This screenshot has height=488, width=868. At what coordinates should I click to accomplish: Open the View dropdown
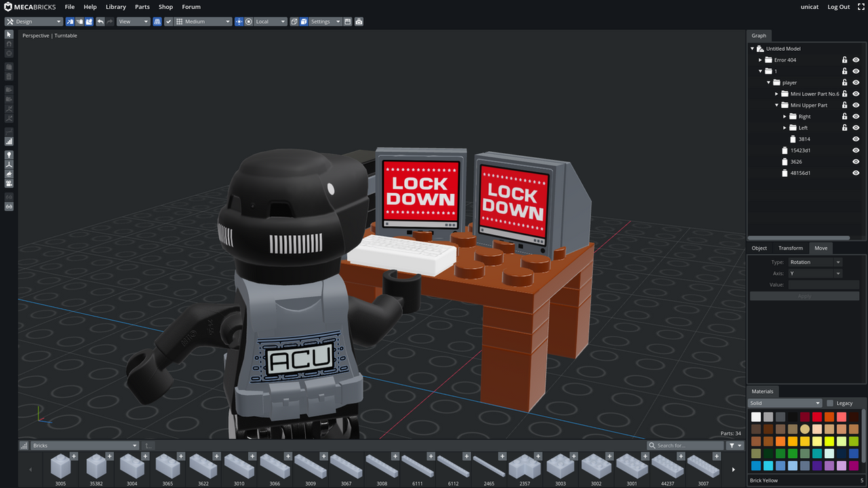[x=133, y=22]
